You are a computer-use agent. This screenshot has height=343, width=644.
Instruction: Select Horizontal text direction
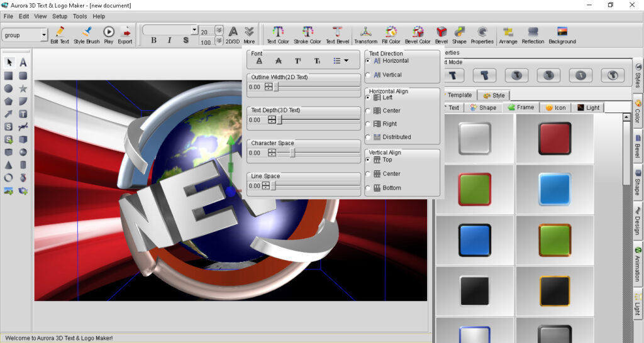pos(388,61)
